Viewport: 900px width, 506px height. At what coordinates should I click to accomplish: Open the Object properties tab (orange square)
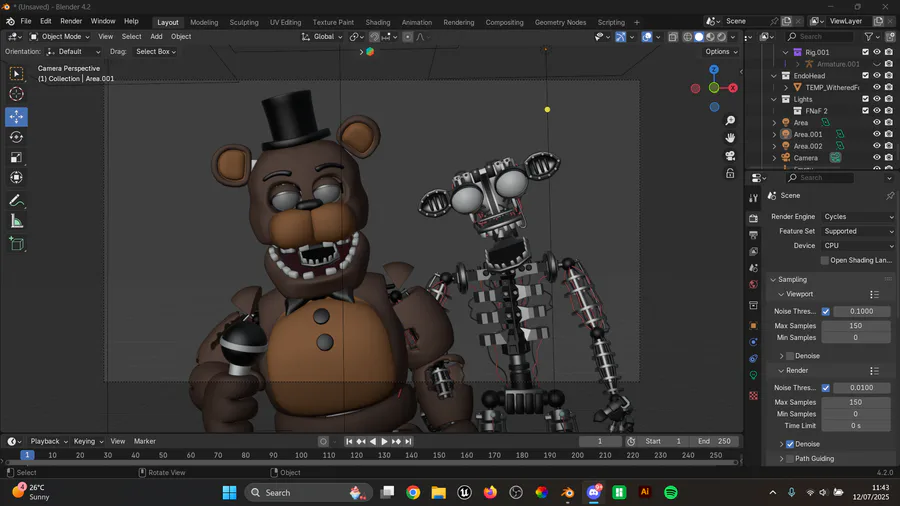point(754,325)
